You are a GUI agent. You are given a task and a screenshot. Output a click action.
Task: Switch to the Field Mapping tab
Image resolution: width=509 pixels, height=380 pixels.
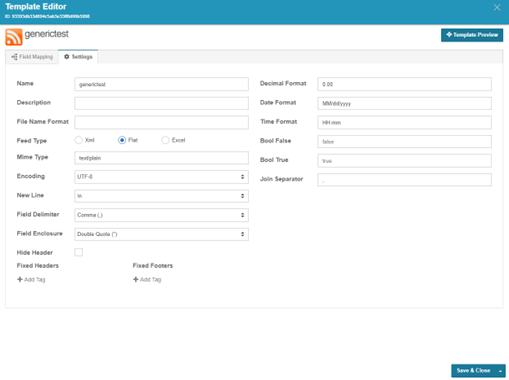tap(32, 57)
